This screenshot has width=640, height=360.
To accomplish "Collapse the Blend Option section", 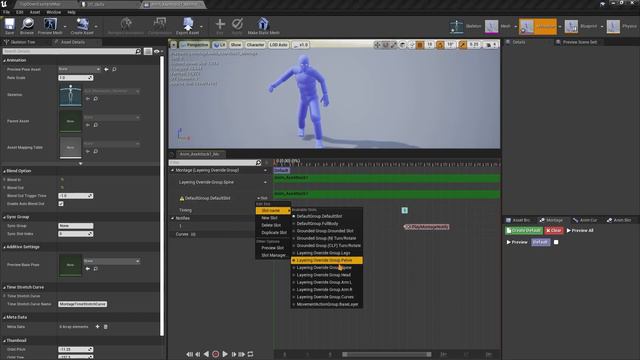I will 4,171.
